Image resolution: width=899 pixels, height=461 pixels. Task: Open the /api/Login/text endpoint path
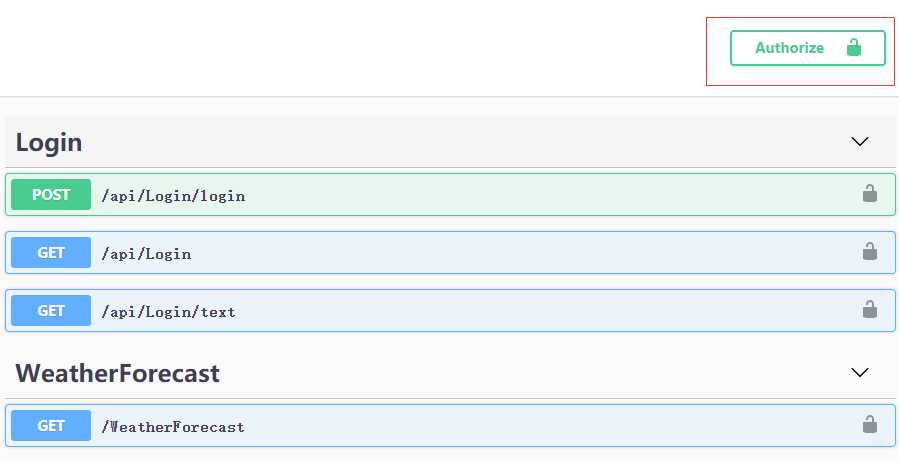pos(168,312)
